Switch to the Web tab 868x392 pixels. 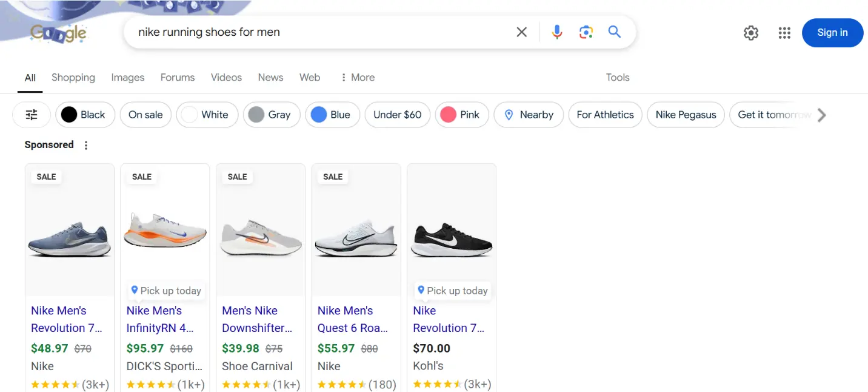pos(310,78)
